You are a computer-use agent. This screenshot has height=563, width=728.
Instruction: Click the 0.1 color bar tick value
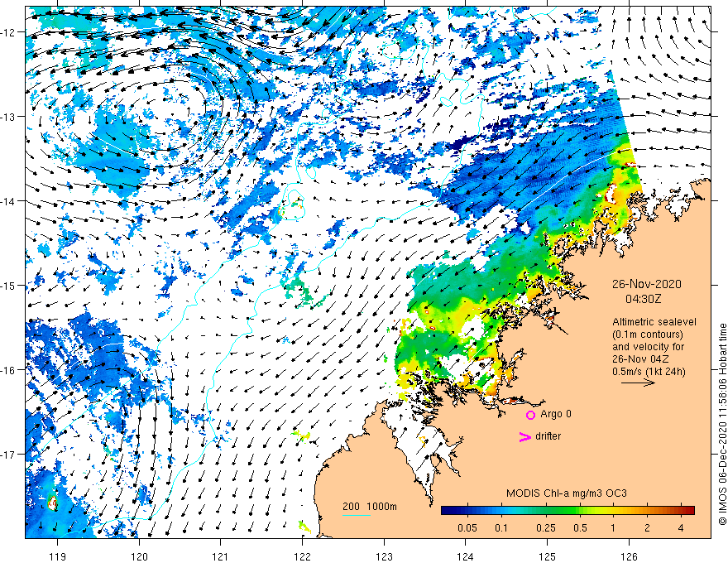click(x=501, y=528)
